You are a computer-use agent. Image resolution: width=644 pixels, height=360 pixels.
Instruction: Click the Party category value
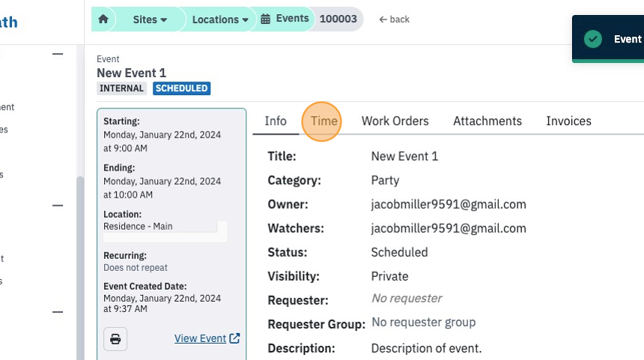point(385,180)
